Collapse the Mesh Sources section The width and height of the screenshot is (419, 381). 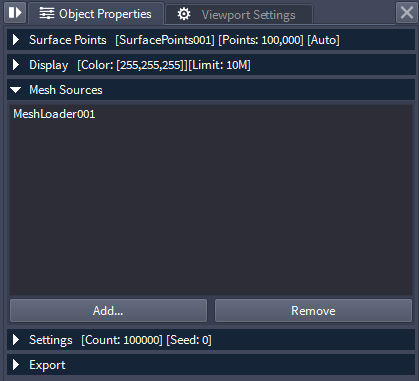point(211,90)
